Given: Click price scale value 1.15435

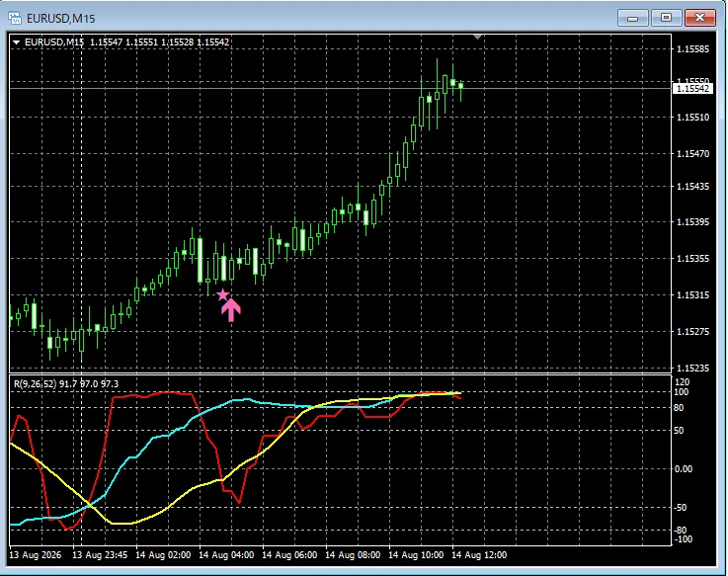Looking at the screenshot, I should pyautogui.click(x=692, y=187).
